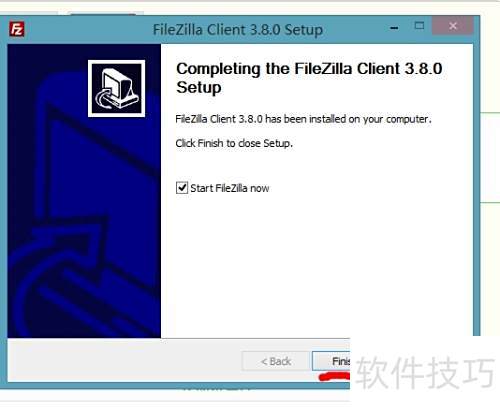500x410 pixels.
Task: Click the installer computer icon on the blue panel
Action: 116,88
